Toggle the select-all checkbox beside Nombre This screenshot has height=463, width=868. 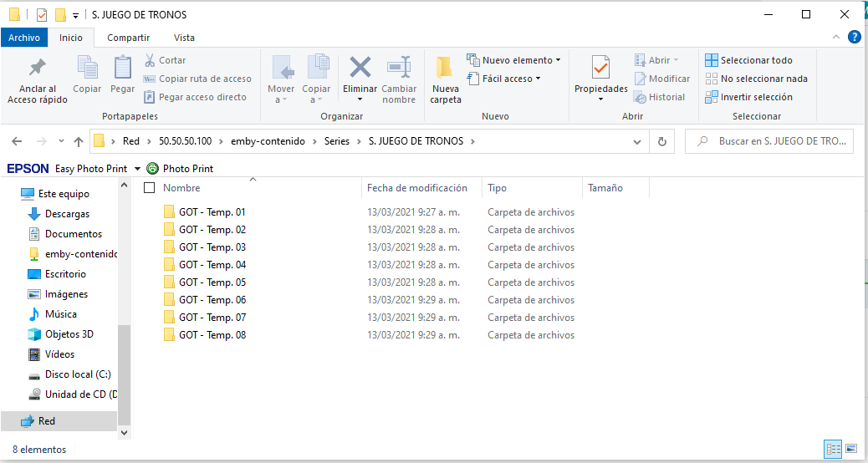pos(150,188)
